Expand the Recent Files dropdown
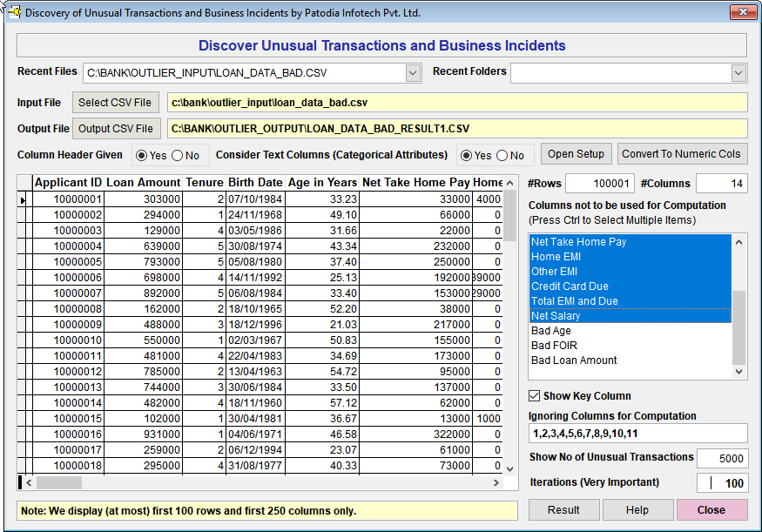This screenshot has height=532, width=762. pyautogui.click(x=414, y=73)
